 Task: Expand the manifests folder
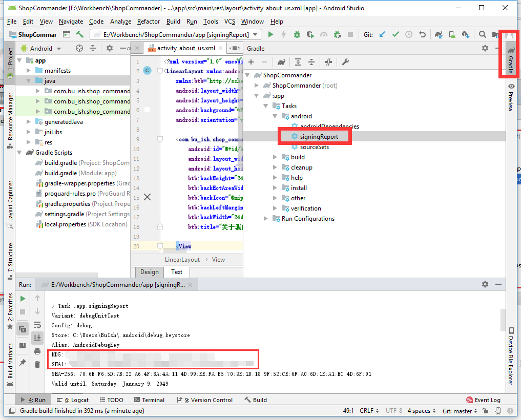click(x=29, y=71)
